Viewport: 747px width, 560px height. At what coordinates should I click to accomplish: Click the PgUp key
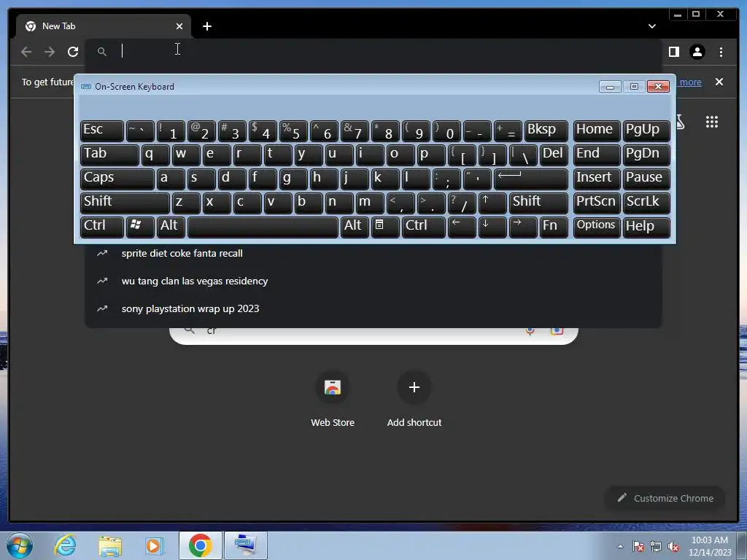tap(646, 131)
